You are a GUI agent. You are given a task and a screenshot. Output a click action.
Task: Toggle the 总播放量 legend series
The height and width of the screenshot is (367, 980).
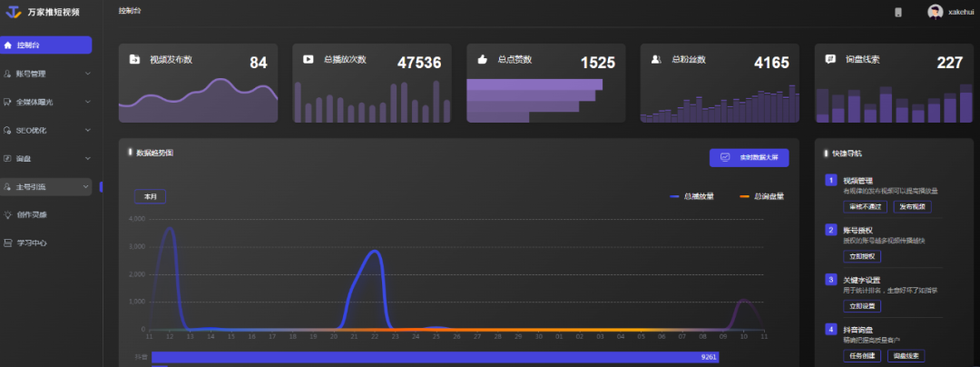point(691,196)
